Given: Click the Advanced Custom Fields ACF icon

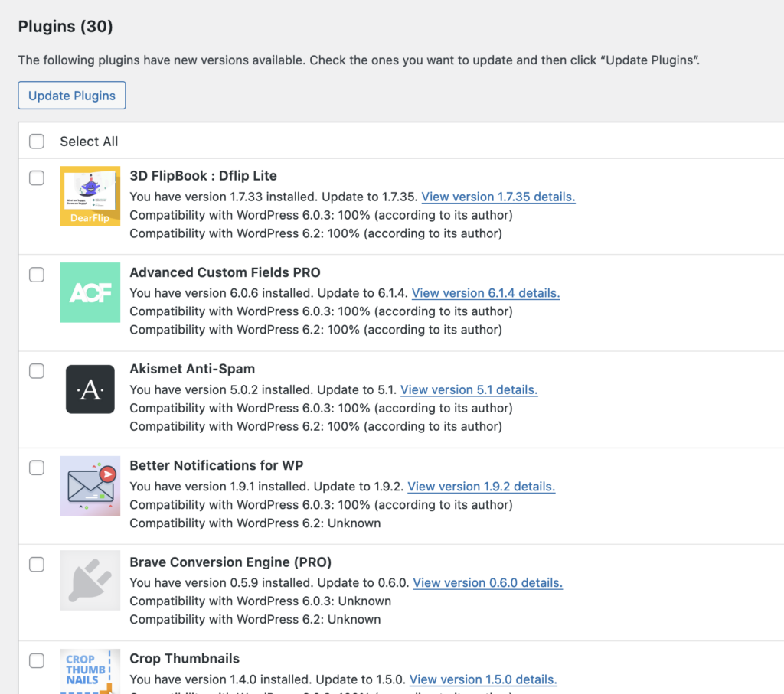Looking at the screenshot, I should click(x=90, y=292).
